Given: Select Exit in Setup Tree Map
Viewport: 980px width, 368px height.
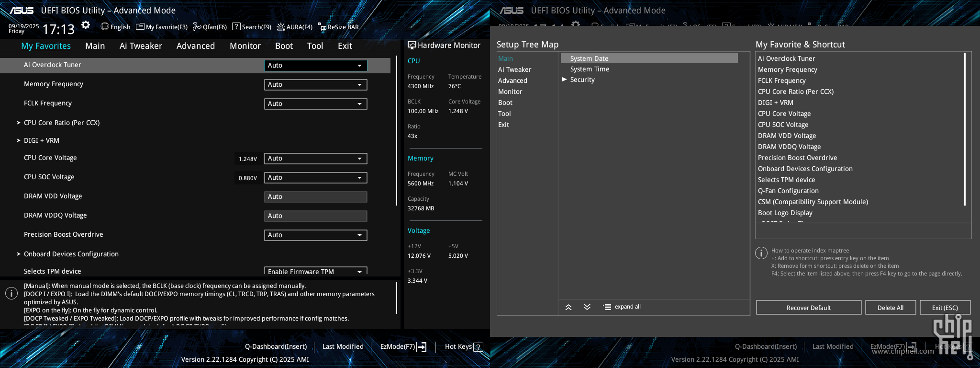Looking at the screenshot, I should point(503,125).
